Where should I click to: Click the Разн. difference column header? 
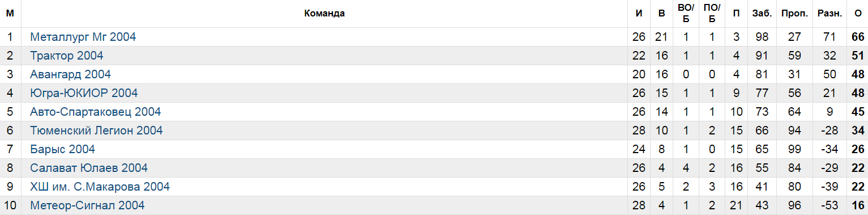point(829,14)
